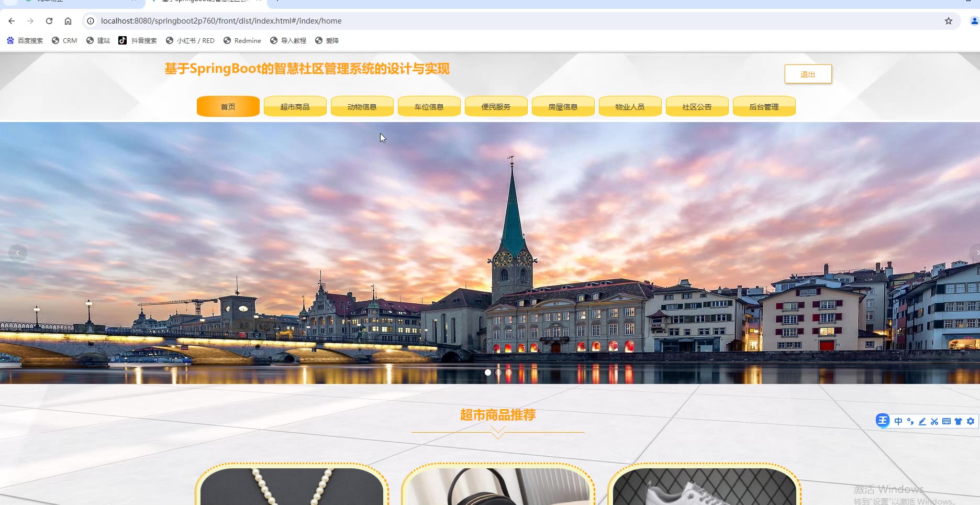
Task: Select the third carousel indicator dot
Action: [x=509, y=372]
